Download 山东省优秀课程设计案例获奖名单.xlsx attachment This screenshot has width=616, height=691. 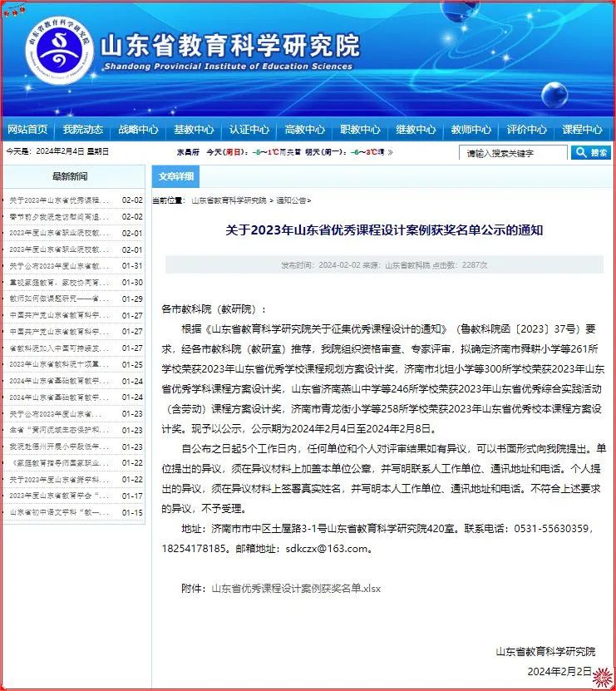point(296,589)
